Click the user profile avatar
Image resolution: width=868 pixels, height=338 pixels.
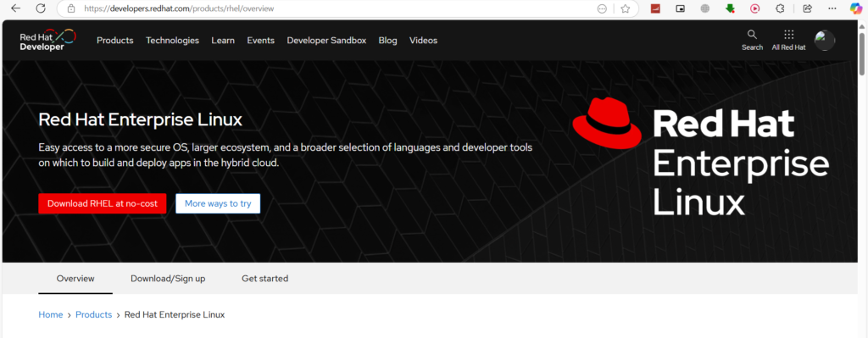[x=825, y=41]
